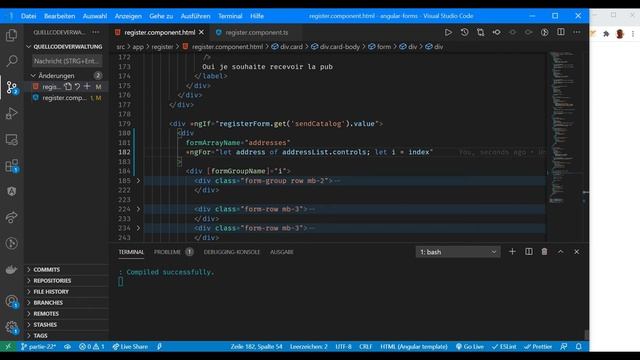This screenshot has width=640, height=360.
Task: Open the Anzeigen menu
Action: tap(128, 16)
